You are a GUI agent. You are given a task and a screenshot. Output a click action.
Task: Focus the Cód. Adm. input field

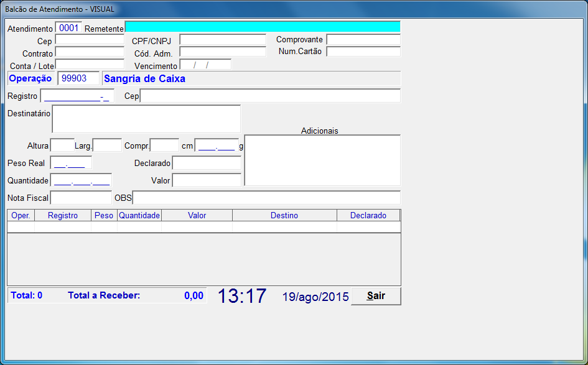pyautogui.click(x=223, y=52)
